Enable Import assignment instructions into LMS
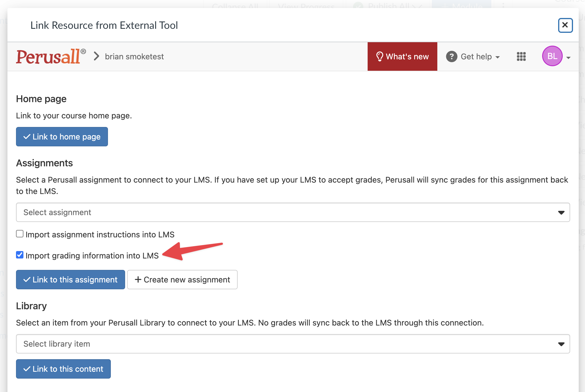The width and height of the screenshot is (585, 392). [x=20, y=234]
